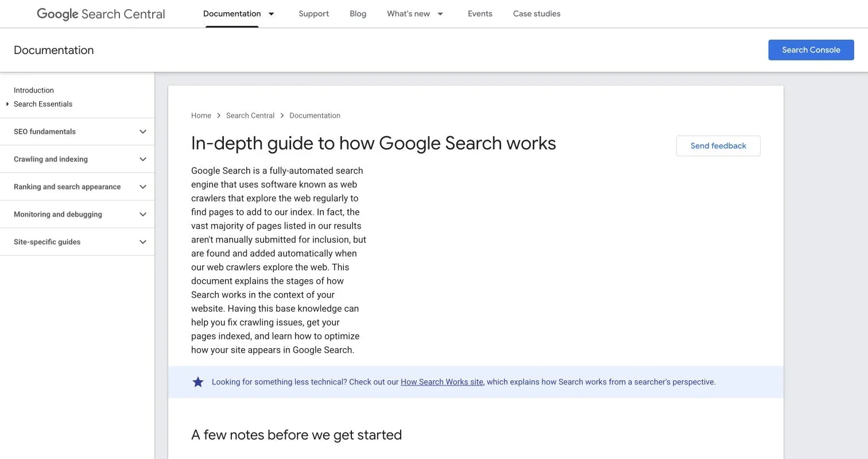Expand the Crawling and indexing chevron
The width and height of the screenshot is (868, 459).
pyautogui.click(x=143, y=159)
